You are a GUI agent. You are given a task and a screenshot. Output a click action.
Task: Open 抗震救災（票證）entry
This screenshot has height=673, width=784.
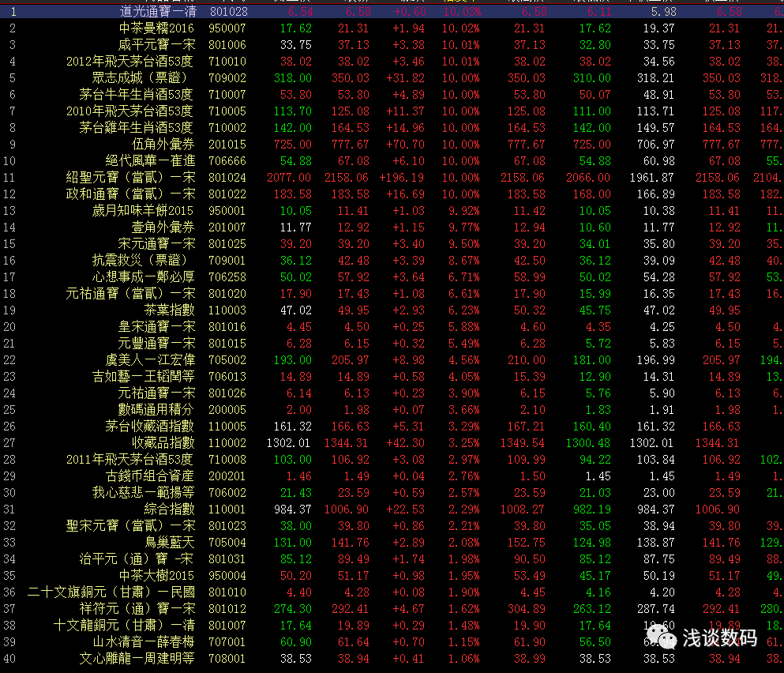point(140,260)
